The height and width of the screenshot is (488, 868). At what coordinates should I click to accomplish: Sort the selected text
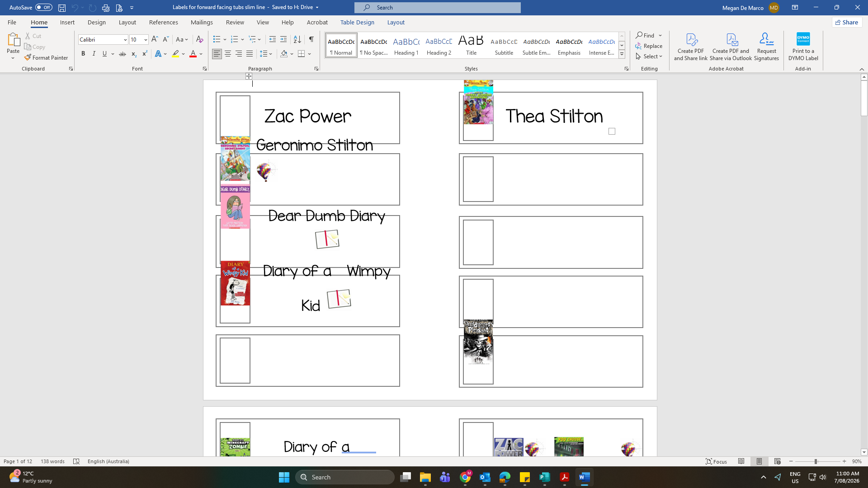(x=297, y=39)
